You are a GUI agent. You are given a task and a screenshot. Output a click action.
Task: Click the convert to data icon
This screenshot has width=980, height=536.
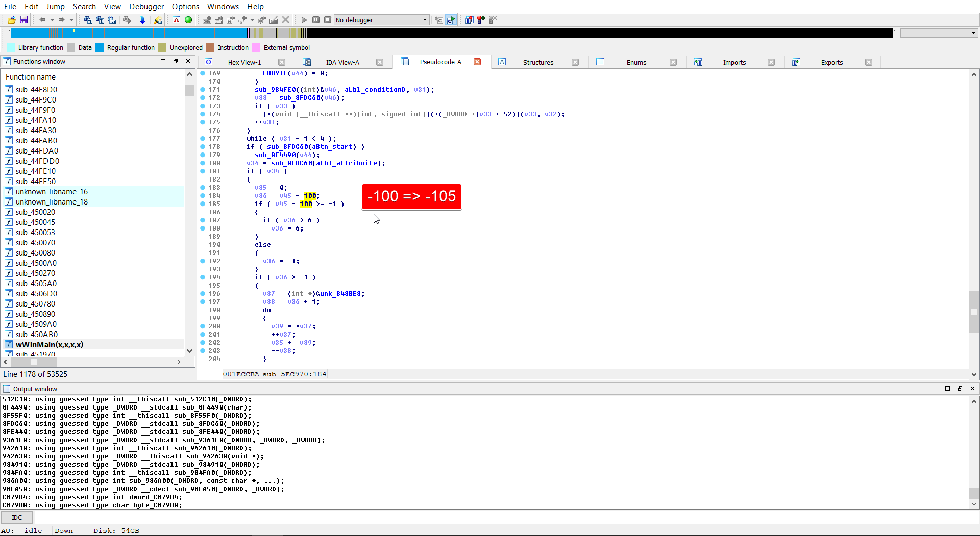point(219,20)
